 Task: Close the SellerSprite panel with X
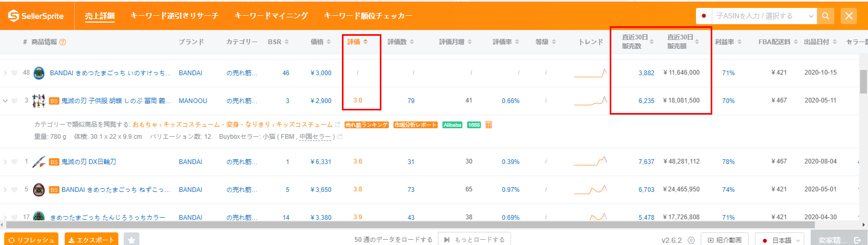(849, 16)
